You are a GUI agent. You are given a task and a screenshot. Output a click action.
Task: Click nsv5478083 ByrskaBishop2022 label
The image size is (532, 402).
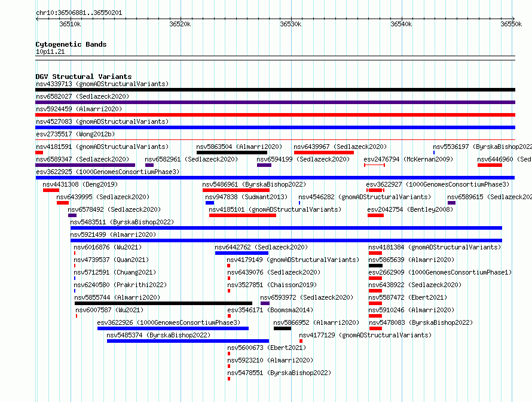click(421, 322)
